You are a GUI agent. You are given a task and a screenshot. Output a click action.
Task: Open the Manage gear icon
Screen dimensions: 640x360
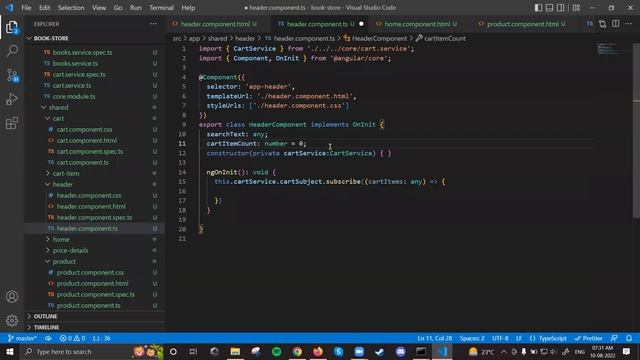point(12,320)
